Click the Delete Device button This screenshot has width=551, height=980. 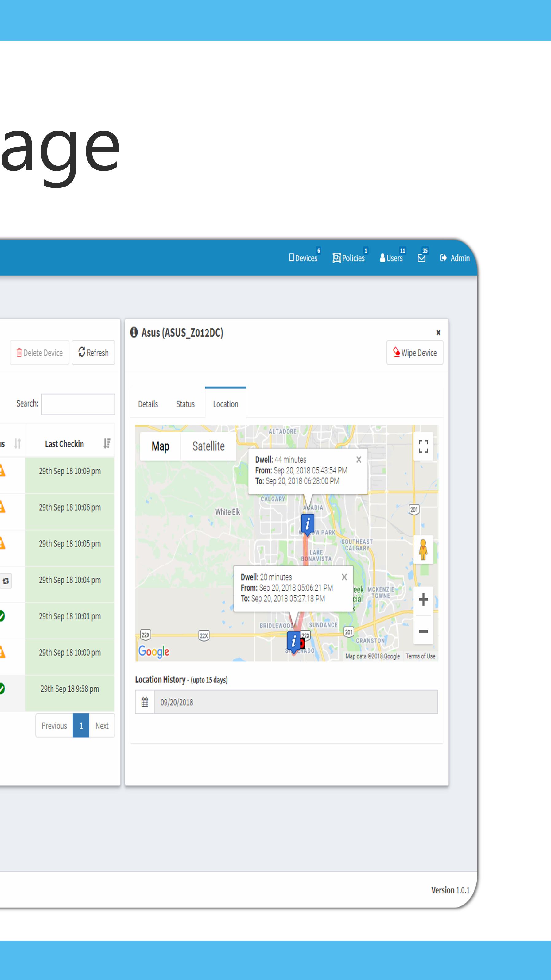click(40, 352)
